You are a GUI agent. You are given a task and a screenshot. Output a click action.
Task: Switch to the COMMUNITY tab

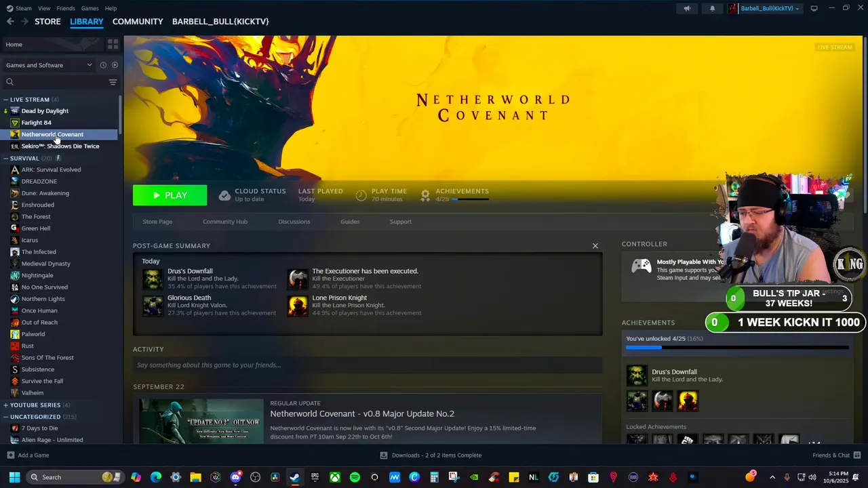coord(138,22)
